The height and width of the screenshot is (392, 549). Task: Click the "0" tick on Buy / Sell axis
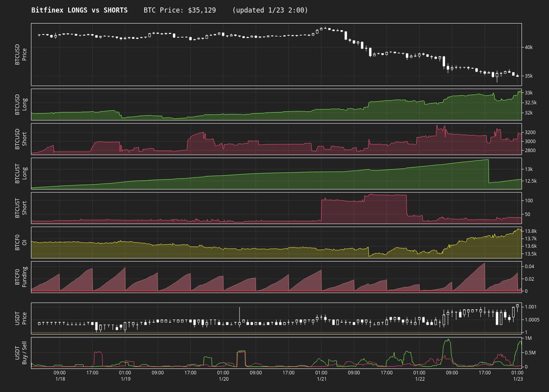tap(526, 366)
